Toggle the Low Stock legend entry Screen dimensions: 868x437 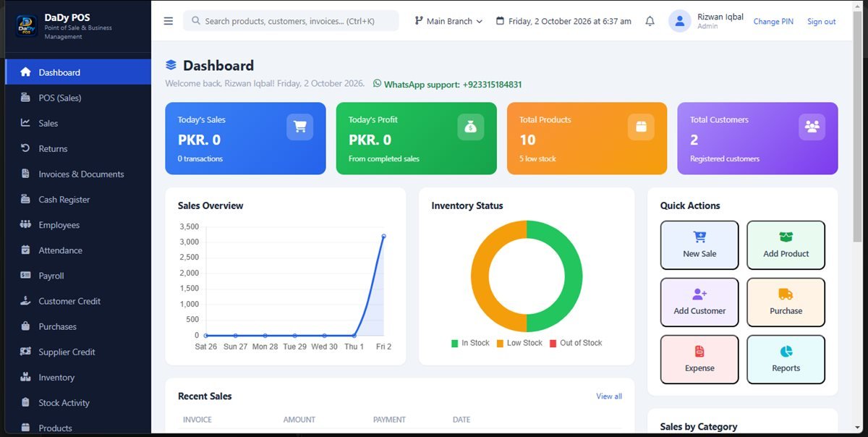tap(519, 343)
